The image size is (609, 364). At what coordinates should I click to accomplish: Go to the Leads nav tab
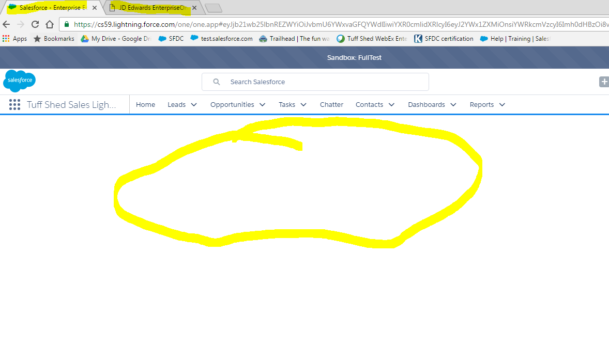(x=177, y=105)
